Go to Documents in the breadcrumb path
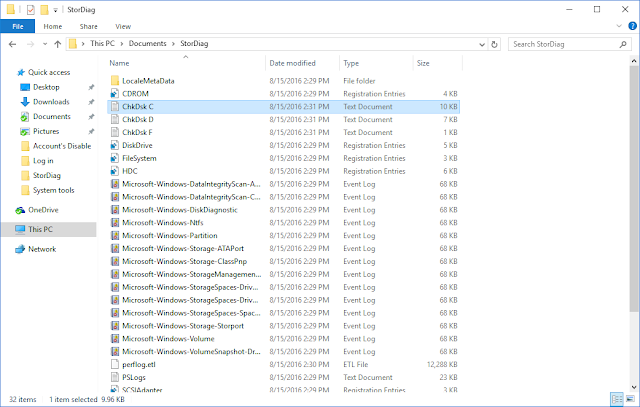The image size is (640, 407). click(148, 43)
